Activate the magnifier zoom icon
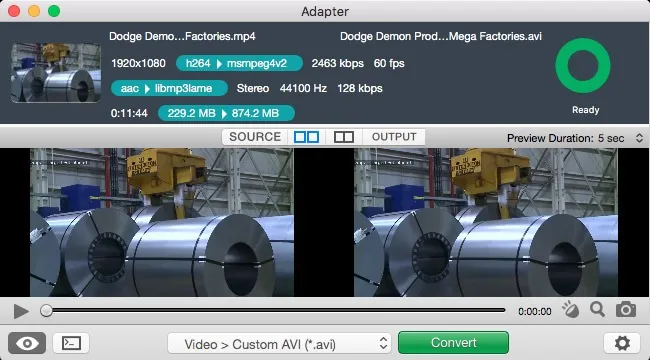 coord(597,309)
